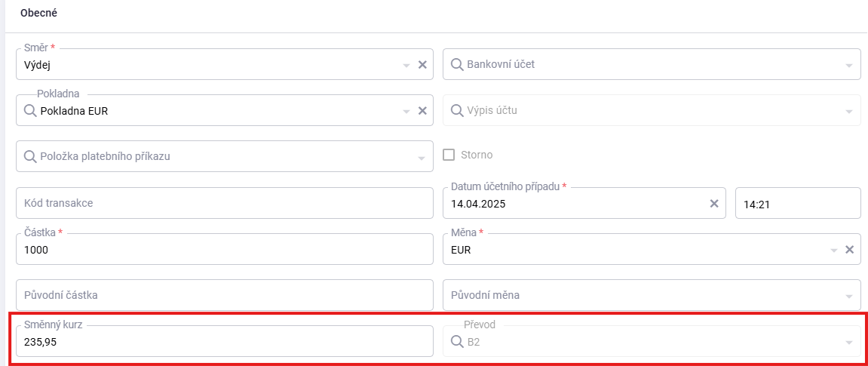The height and width of the screenshot is (366, 868).
Task: Click the Směnný kurz field
Action: click(225, 341)
